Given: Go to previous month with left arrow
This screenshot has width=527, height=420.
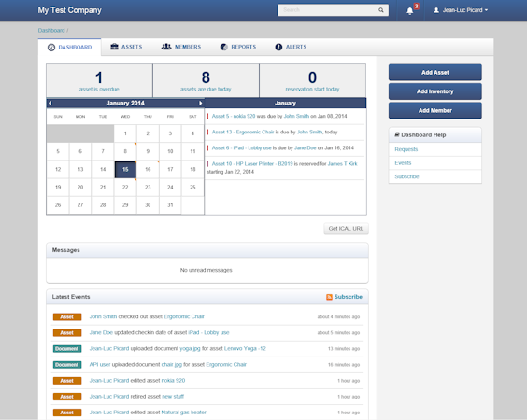Looking at the screenshot, I should click(50, 103).
